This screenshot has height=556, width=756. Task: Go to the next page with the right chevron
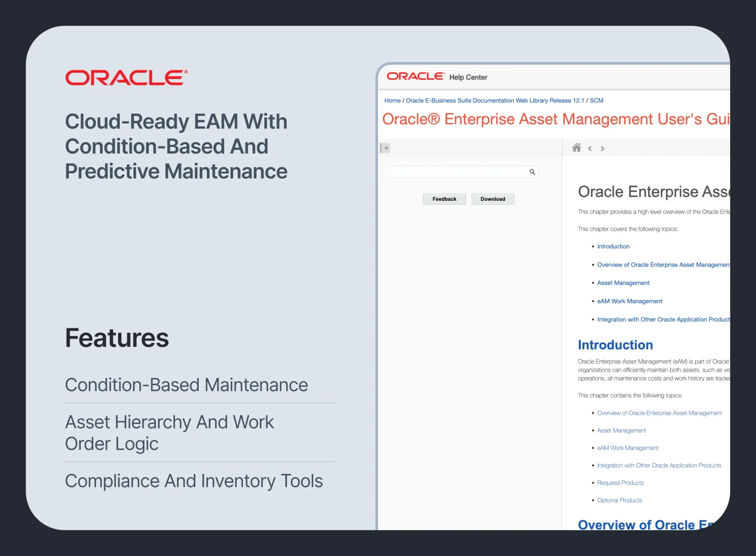pos(603,149)
